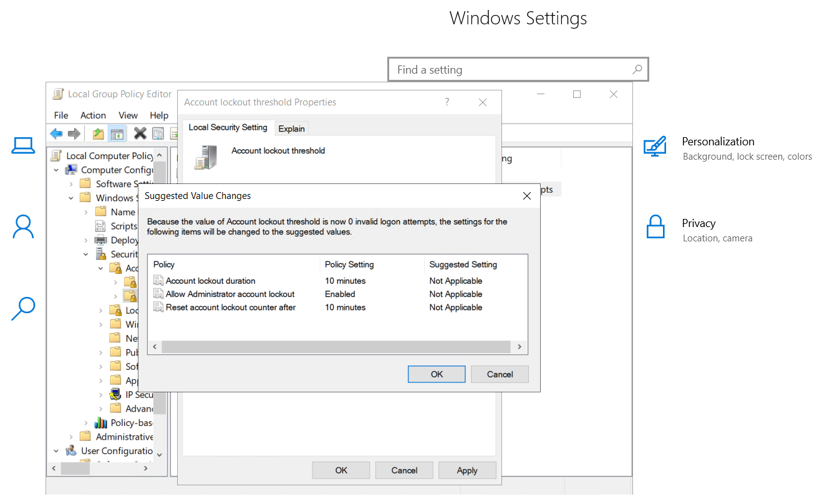This screenshot has height=504, width=817.
Task: Click the Personalization settings icon
Action: tap(655, 148)
